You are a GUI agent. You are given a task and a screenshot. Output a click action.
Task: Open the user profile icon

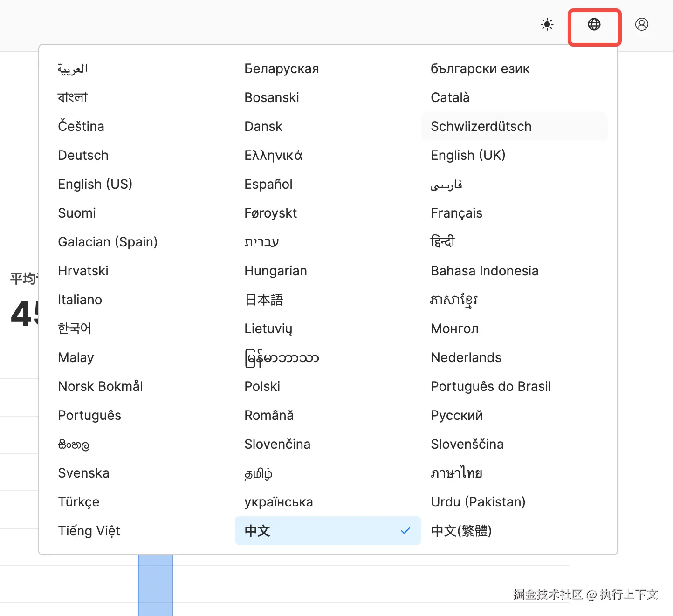tap(642, 24)
